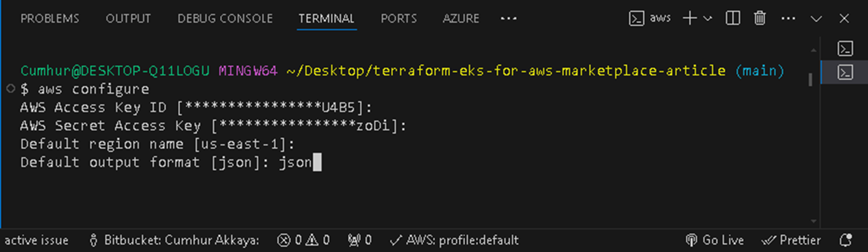
Task: Switch to the PROBLEMS tab
Action: [x=50, y=19]
